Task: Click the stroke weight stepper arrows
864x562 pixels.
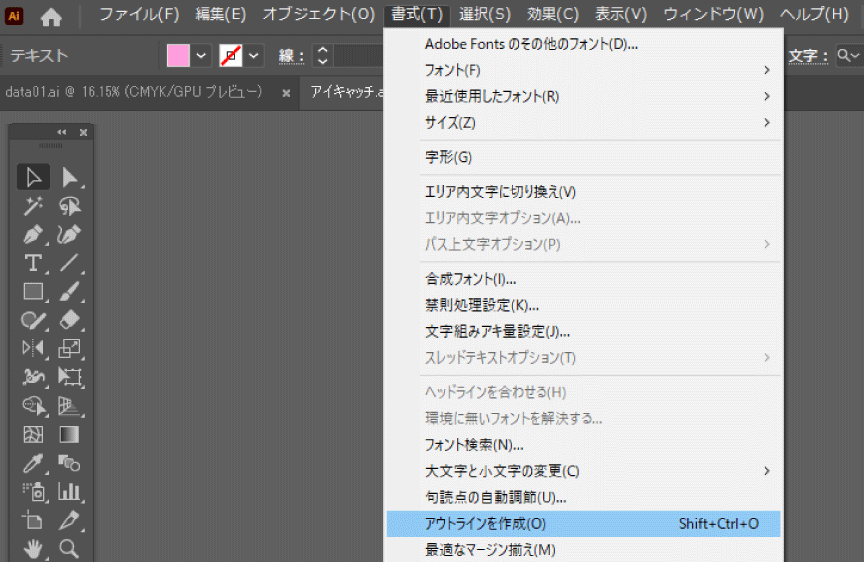Action: (321, 56)
